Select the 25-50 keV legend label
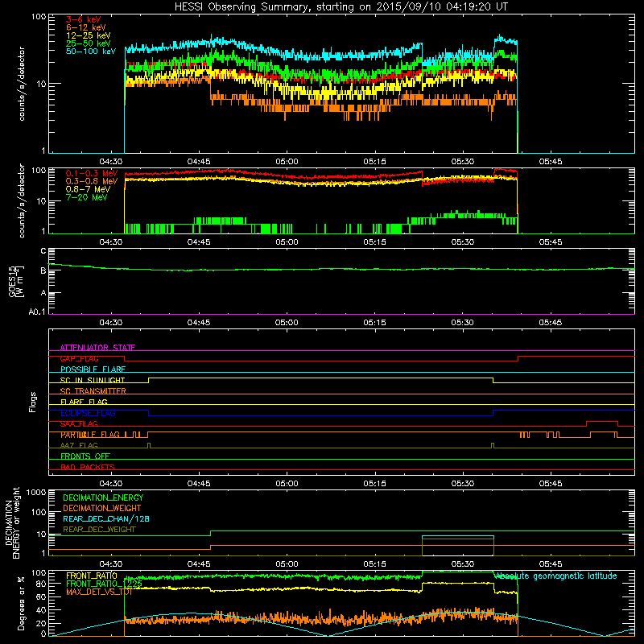 click(x=89, y=43)
